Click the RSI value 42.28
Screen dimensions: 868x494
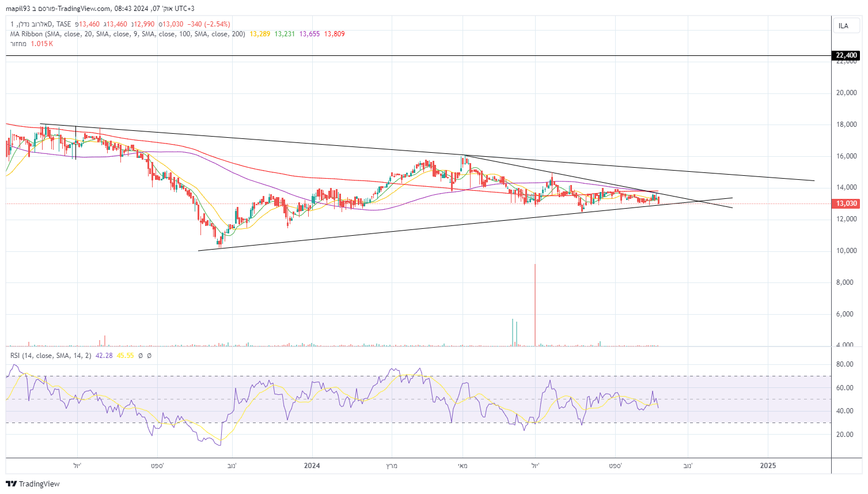tap(104, 356)
